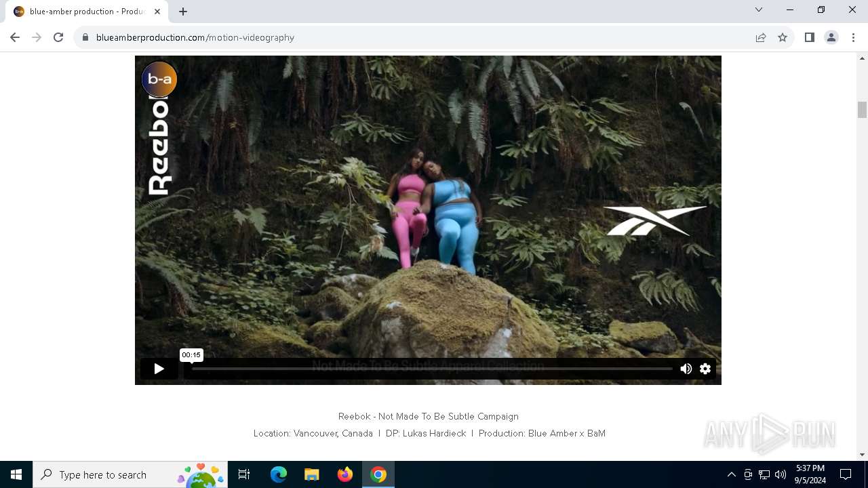
Task: Click the Reebok video frame
Action: pyautogui.click(x=428, y=220)
